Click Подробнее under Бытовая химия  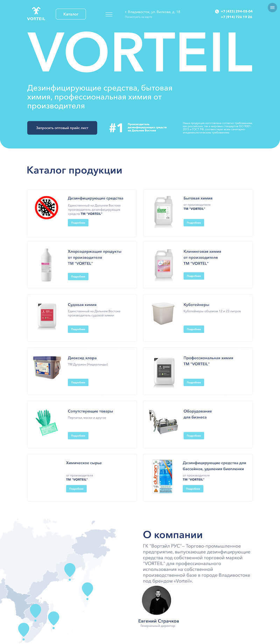pyautogui.click(x=194, y=222)
